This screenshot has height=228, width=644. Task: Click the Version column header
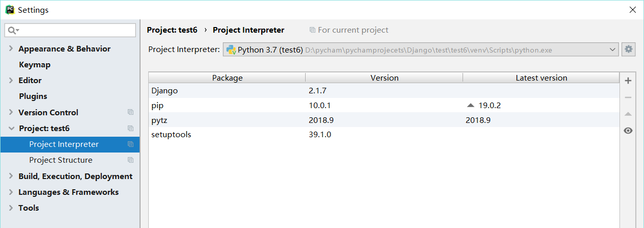pos(384,78)
